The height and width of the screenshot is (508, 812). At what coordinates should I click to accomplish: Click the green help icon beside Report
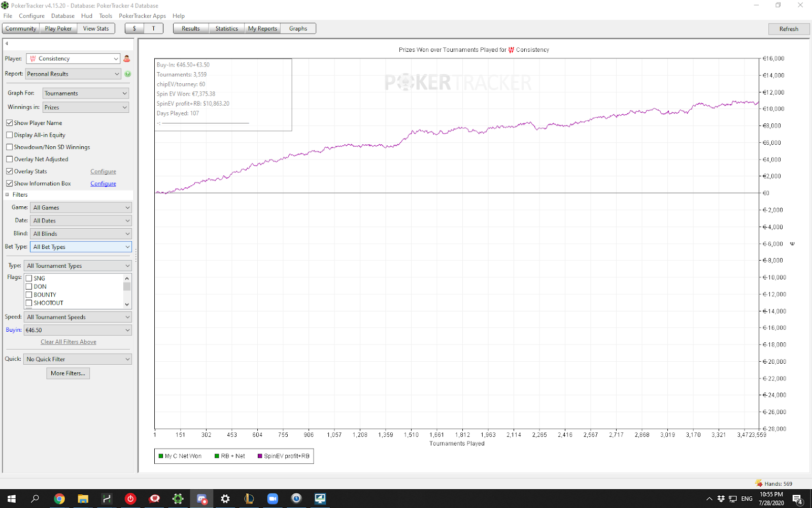(128, 74)
